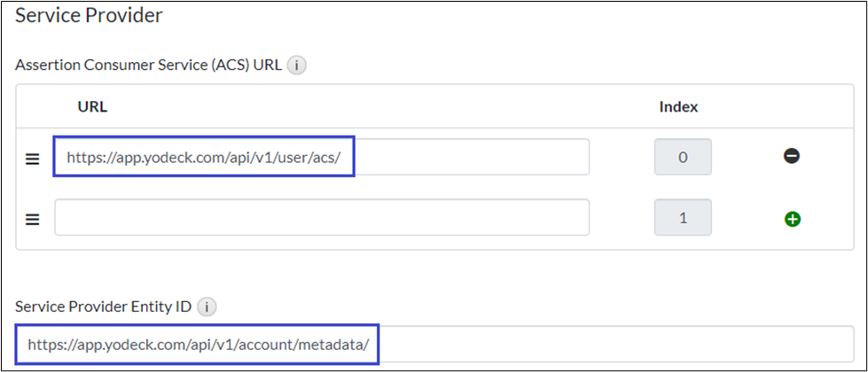Click the Service Provider Entity ID label
The height and width of the screenshot is (372, 868).
(x=103, y=307)
